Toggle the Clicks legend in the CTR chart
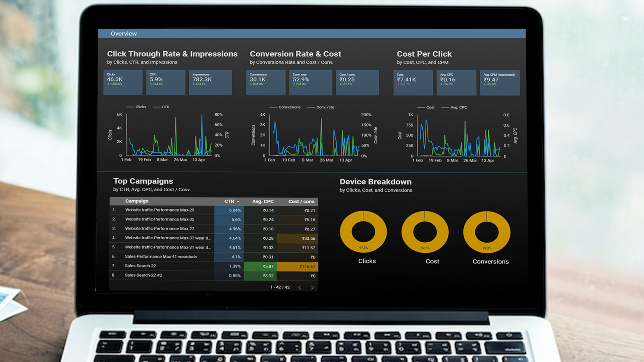This screenshot has height=362, width=644. click(136, 107)
